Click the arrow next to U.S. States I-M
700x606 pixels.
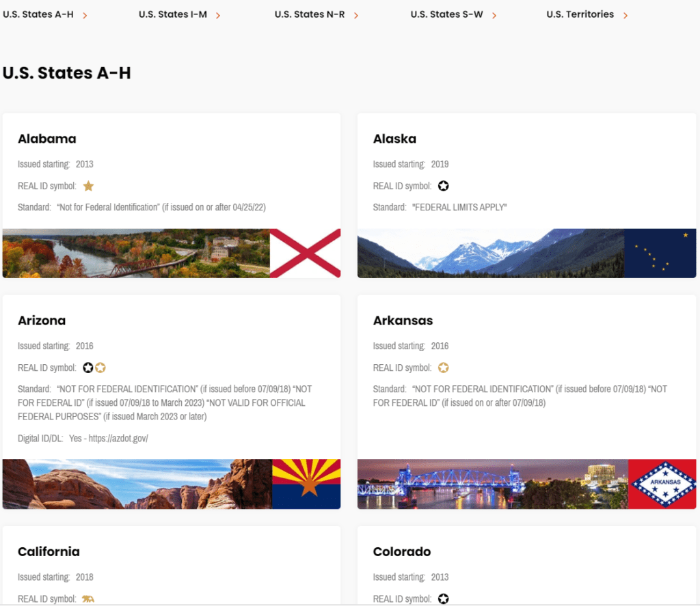click(x=218, y=15)
